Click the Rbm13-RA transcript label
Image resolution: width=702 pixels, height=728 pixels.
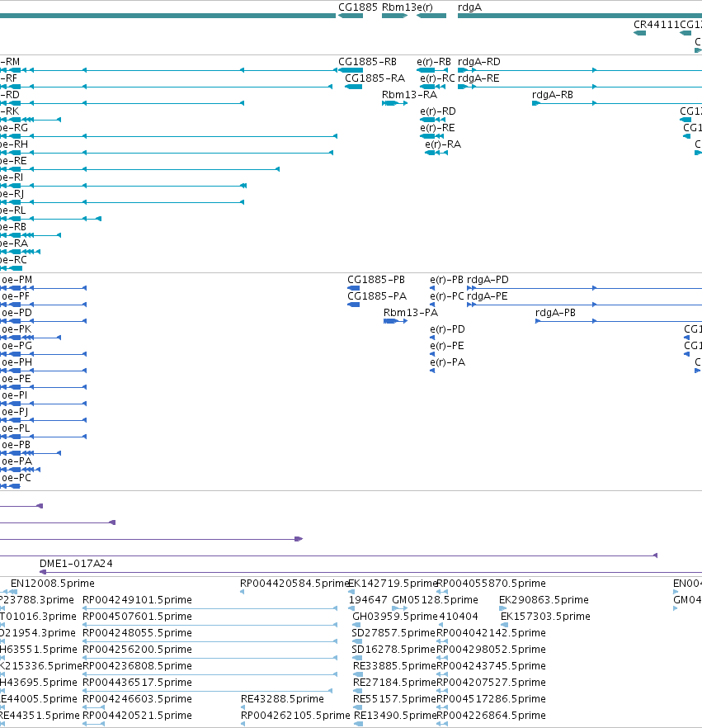coord(410,95)
